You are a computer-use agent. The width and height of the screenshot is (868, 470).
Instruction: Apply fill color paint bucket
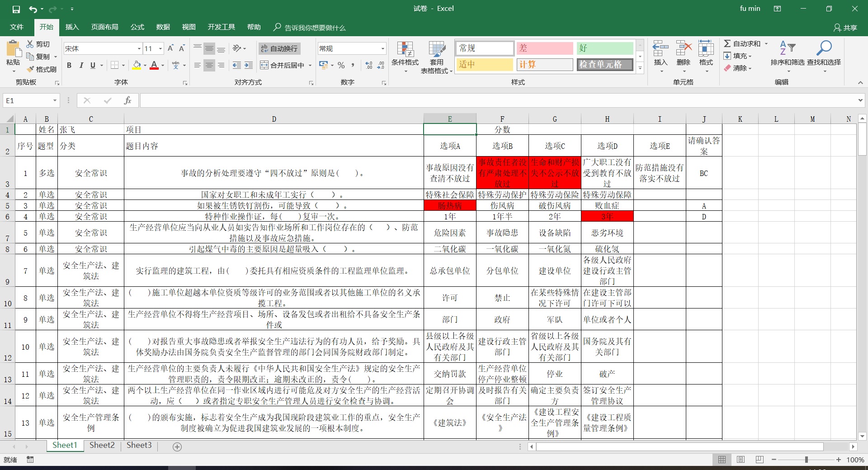pos(137,66)
